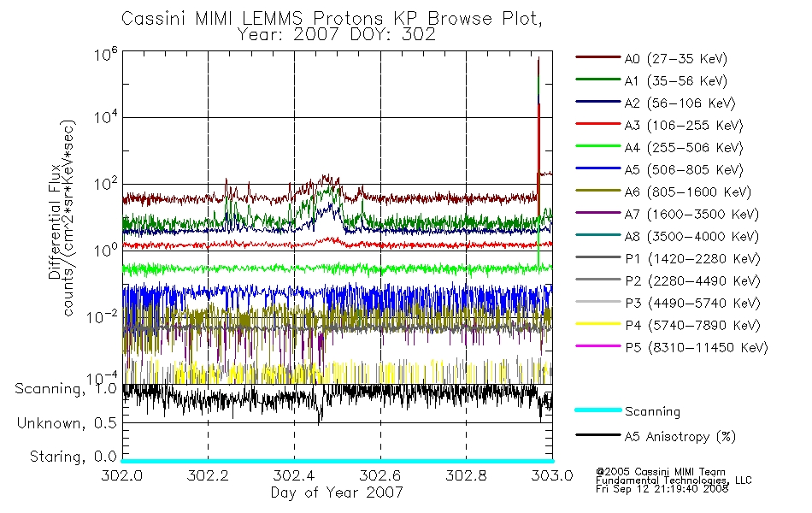Click the A7 (1600-3500 KeV) legend label
The height and width of the screenshot is (513, 812).
pos(691,215)
